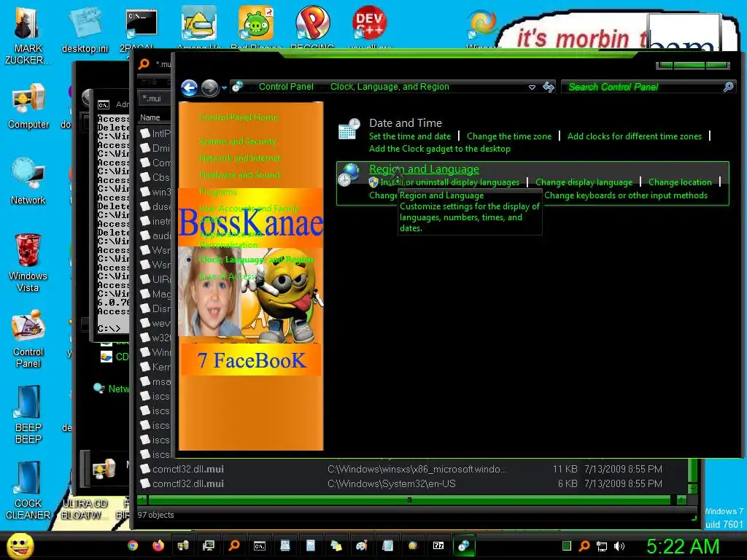Click the 5:22 AM taskbar clock
Viewport: 747px width, 560px height.
coord(683,546)
